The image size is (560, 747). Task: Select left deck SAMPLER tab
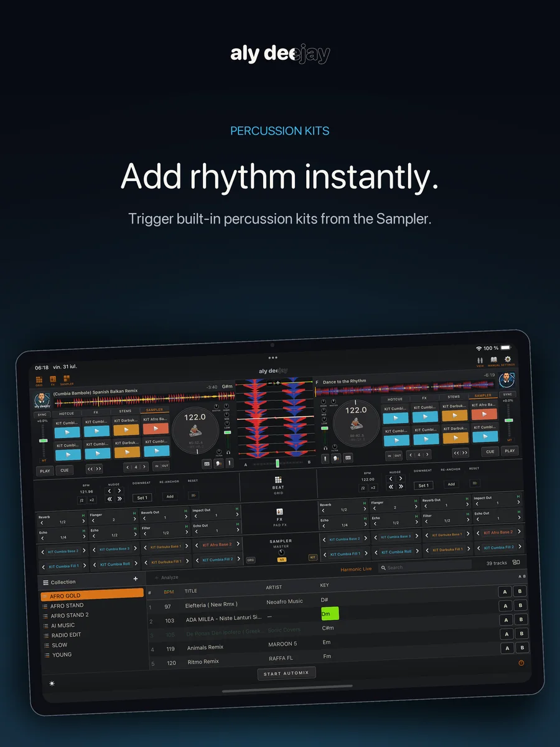tap(154, 410)
